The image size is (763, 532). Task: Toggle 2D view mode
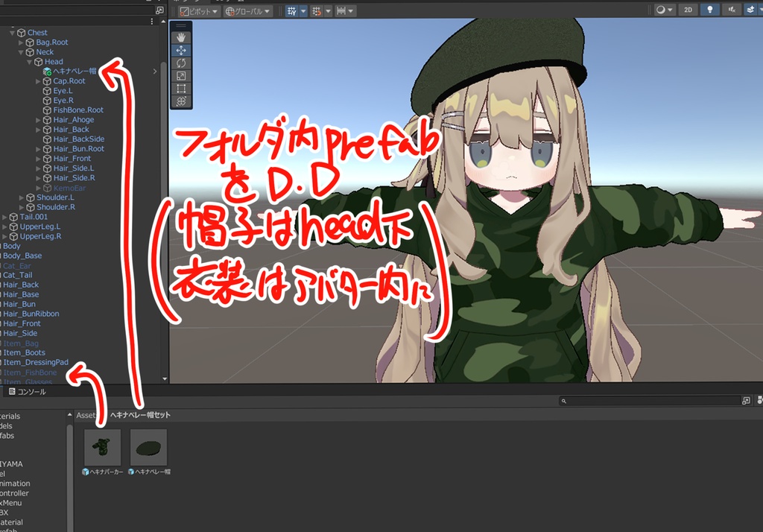(688, 10)
